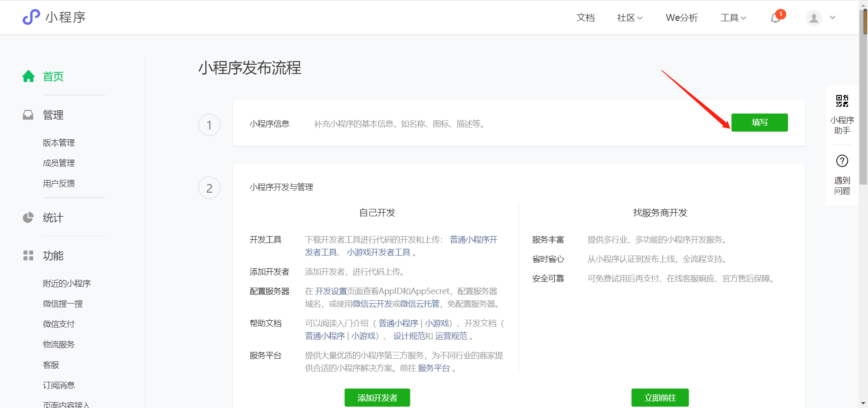Image resolution: width=868 pixels, height=408 pixels.
Task: Click the green 填写 button
Action: tap(759, 123)
